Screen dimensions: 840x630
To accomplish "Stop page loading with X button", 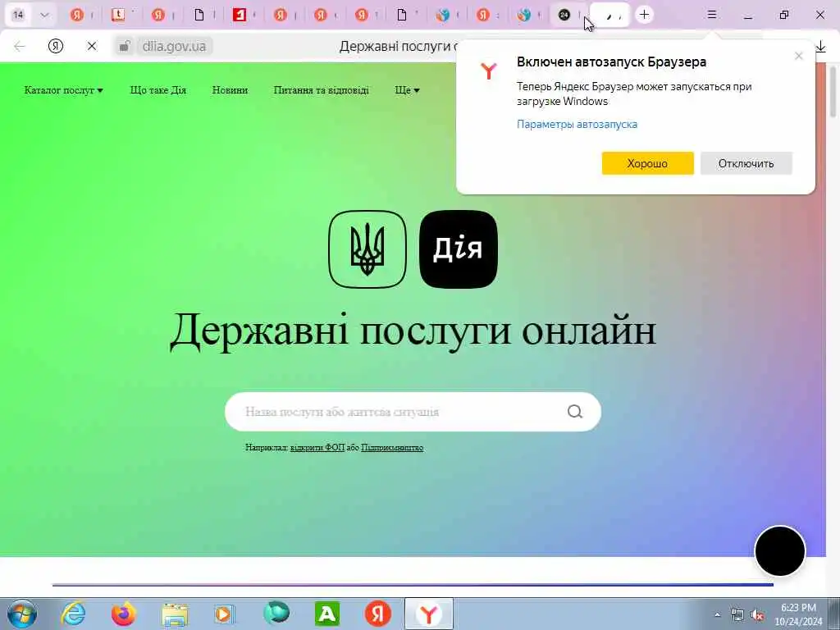I will coord(92,46).
